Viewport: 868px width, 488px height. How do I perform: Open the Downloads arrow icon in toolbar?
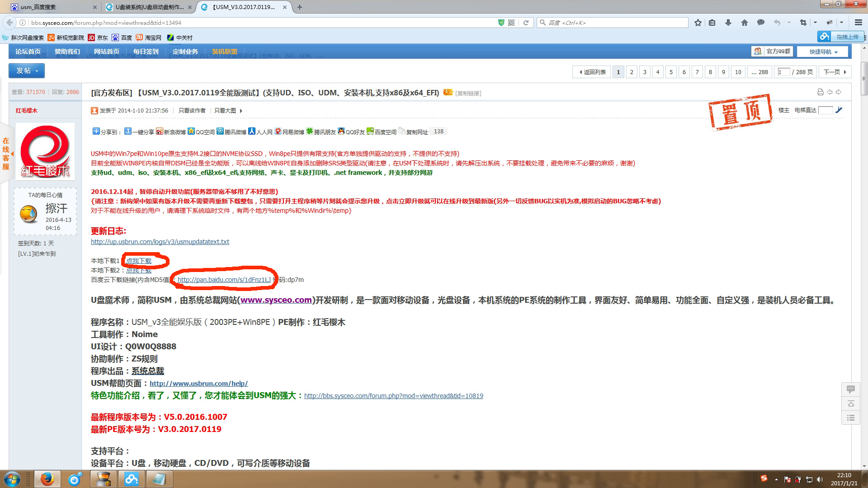728,22
